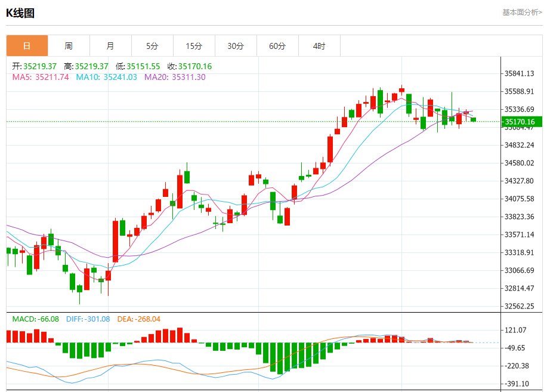The width and height of the screenshot is (547, 392).
Task: Click the MA10: 35241.03 label
Action: (x=106, y=77)
